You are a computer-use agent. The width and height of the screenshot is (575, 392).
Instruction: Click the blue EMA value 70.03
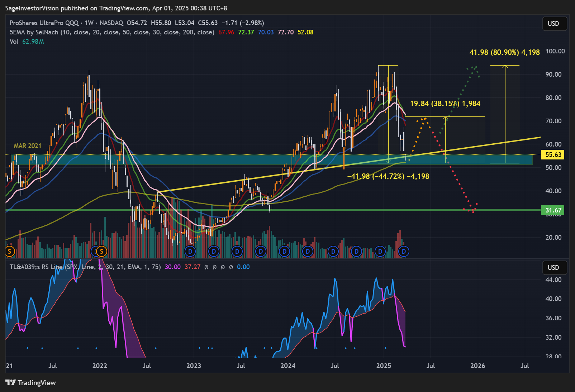[x=266, y=32]
